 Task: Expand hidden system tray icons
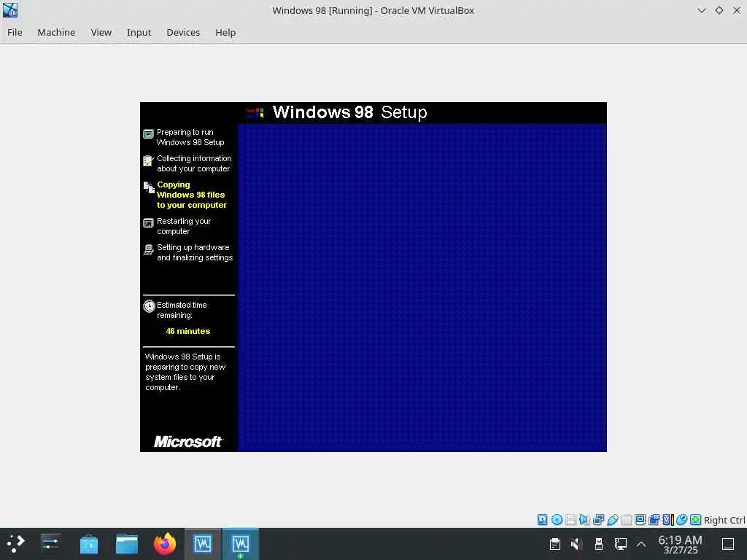(x=641, y=544)
